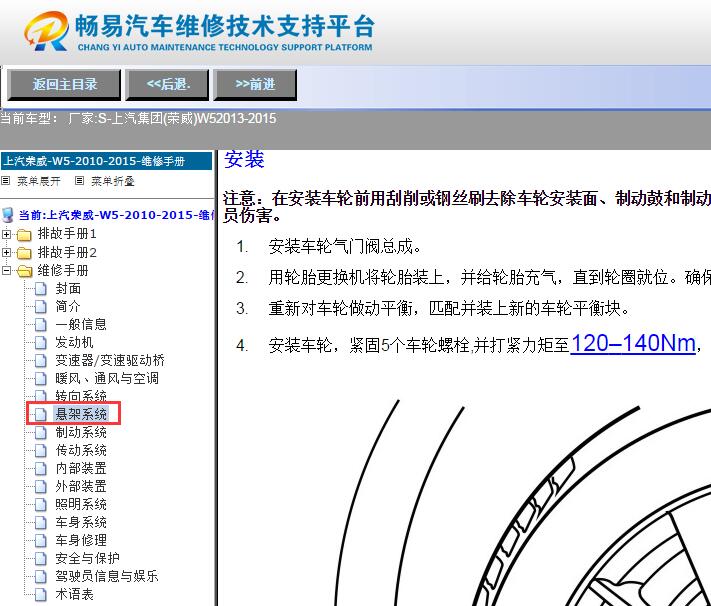Select the 排故手册2 tree label
The width and height of the screenshot is (711, 606).
[67, 252]
